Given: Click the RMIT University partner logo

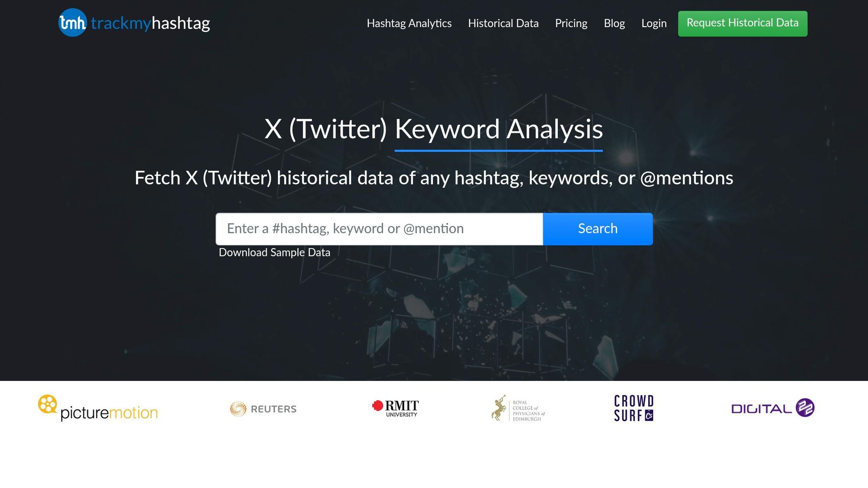Looking at the screenshot, I should tap(395, 408).
